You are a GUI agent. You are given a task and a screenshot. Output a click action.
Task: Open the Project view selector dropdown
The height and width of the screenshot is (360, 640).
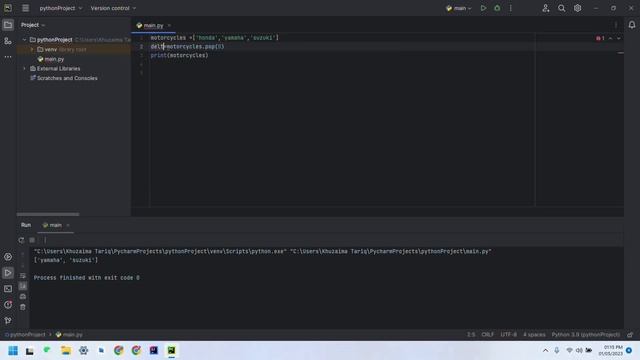coord(33,25)
